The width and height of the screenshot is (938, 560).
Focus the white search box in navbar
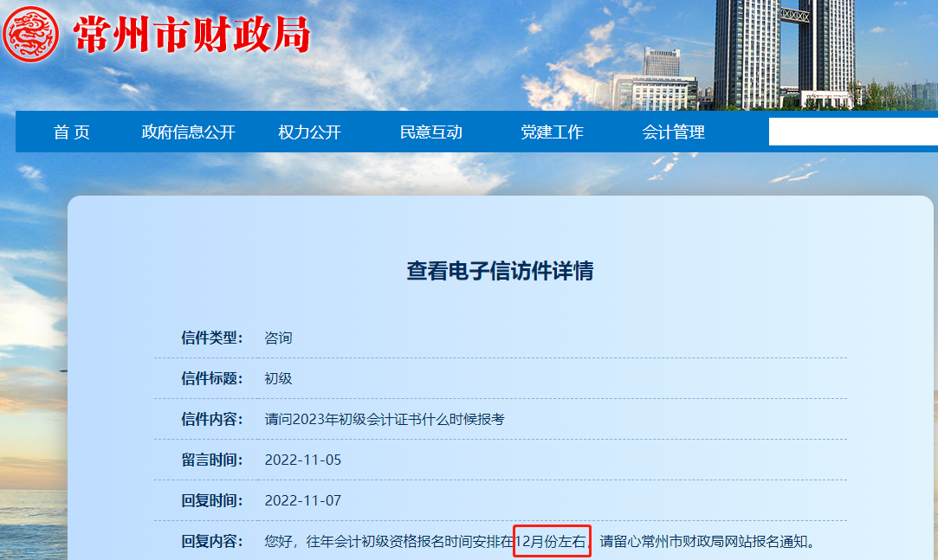pyautogui.click(x=852, y=132)
